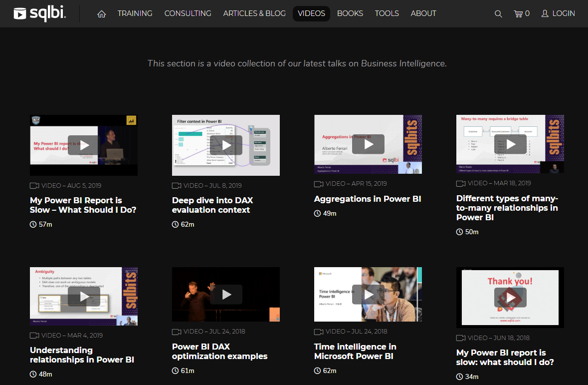The height and width of the screenshot is (385, 588).
Task: Open the Tools menu item
Action: [x=387, y=13]
